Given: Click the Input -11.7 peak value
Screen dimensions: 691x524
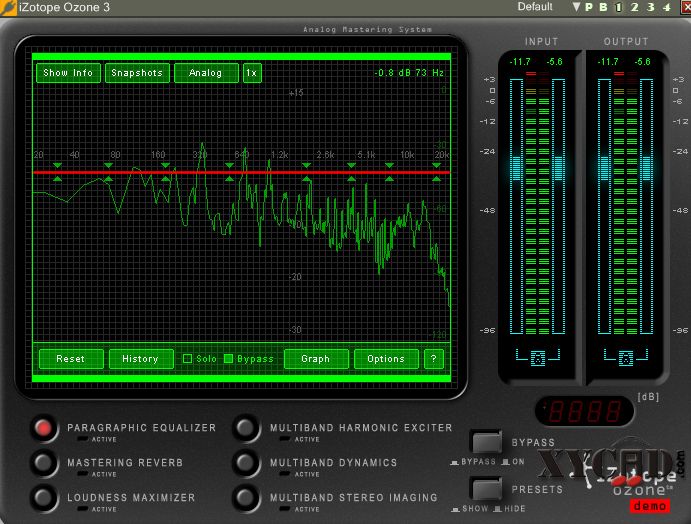Looking at the screenshot, I should (520, 62).
